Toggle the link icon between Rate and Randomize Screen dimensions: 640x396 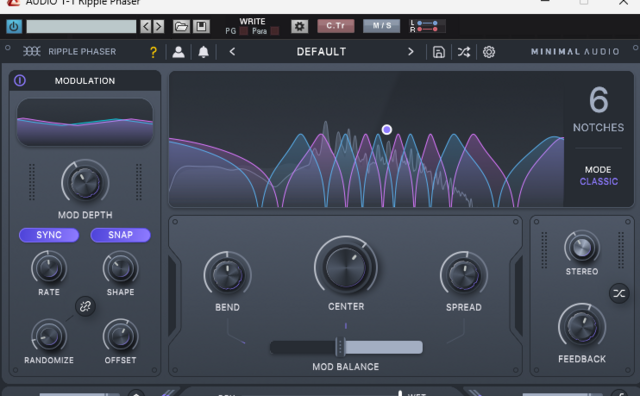coord(85,306)
